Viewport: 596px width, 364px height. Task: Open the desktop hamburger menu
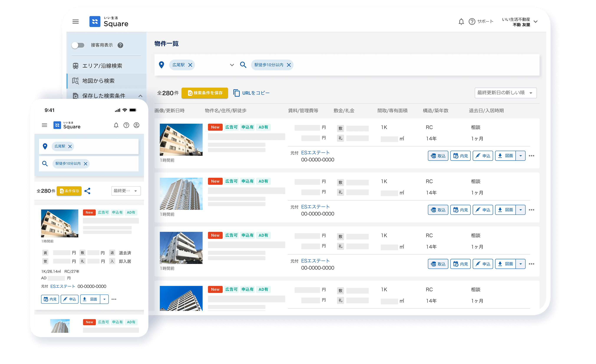point(76,21)
